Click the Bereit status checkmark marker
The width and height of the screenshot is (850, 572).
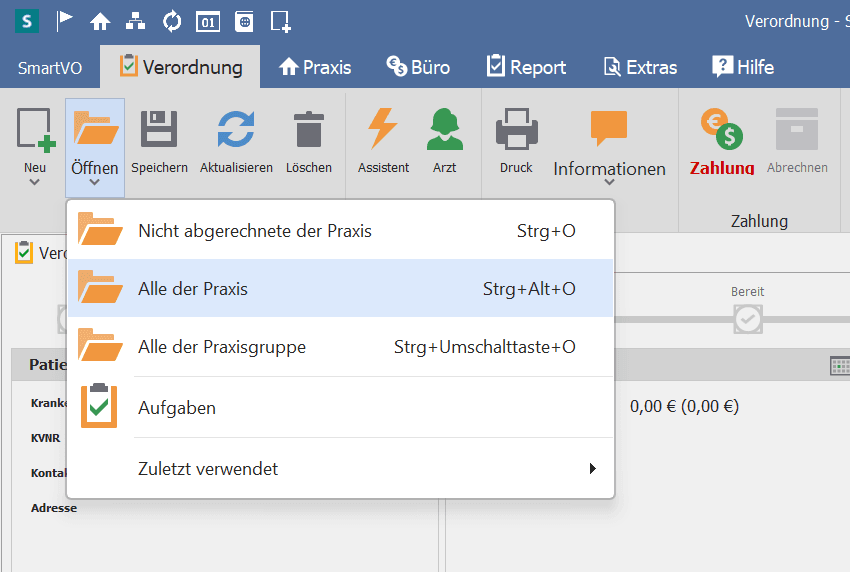[x=748, y=319]
